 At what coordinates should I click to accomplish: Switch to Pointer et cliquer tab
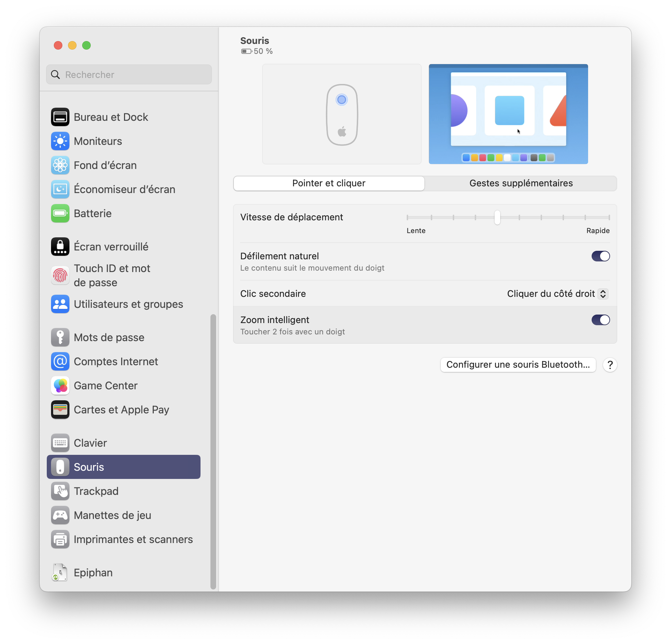tap(329, 183)
